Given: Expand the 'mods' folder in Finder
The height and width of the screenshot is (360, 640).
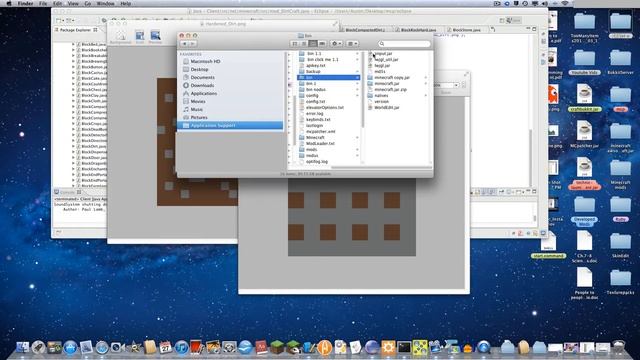Looking at the screenshot, I should (357, 149).
